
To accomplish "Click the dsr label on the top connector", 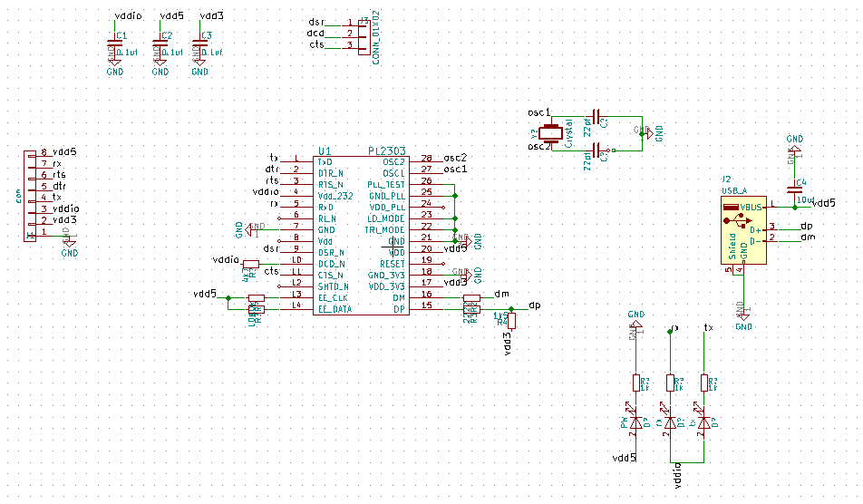I will tap(316, 21).
